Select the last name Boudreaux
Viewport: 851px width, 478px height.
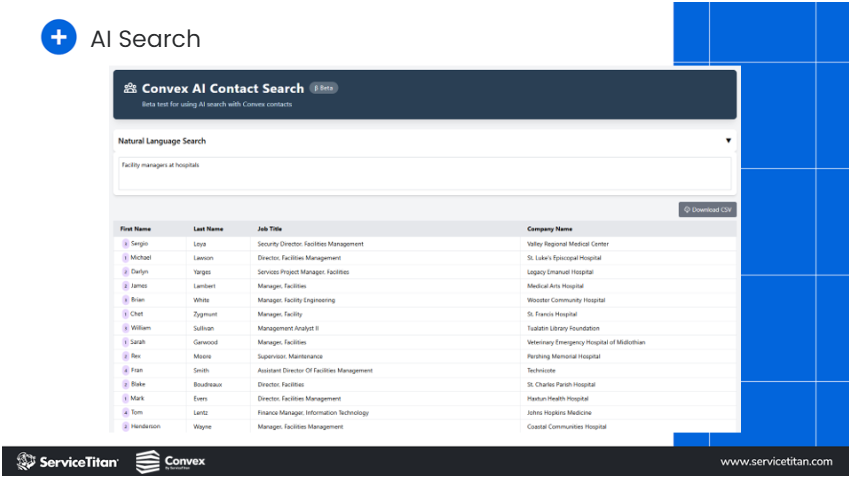pos(208,385)
